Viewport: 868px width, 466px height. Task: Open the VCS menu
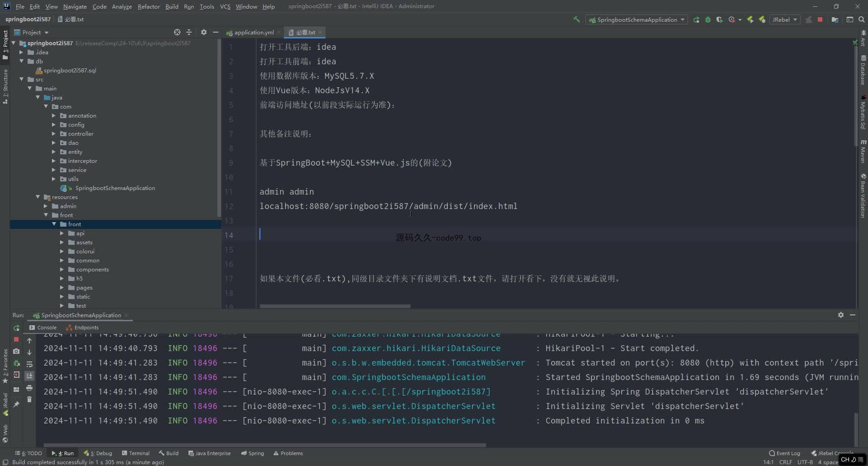[x=225, y=6]
